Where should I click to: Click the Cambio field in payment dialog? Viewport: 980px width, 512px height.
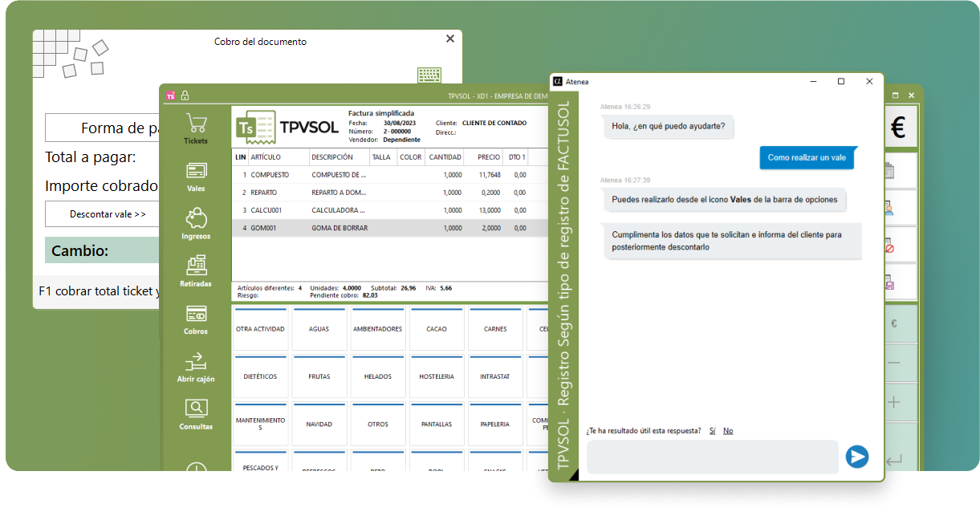point(102,250)
